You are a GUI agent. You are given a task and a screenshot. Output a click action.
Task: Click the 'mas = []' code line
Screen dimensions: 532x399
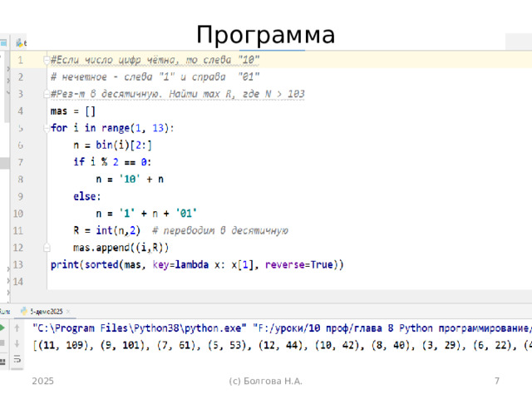pyautogui.click(x=73, y=111)
